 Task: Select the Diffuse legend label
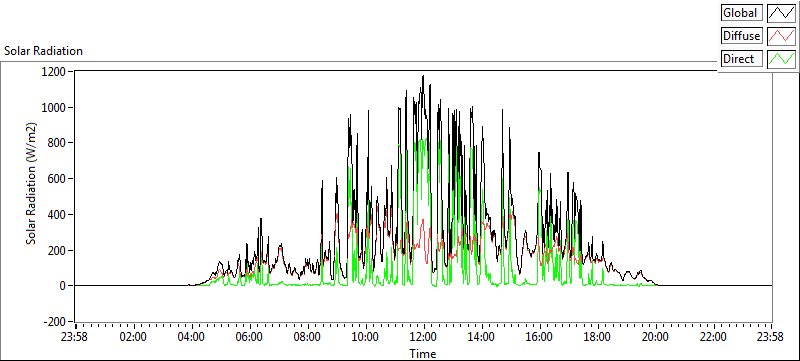(742, 36)
